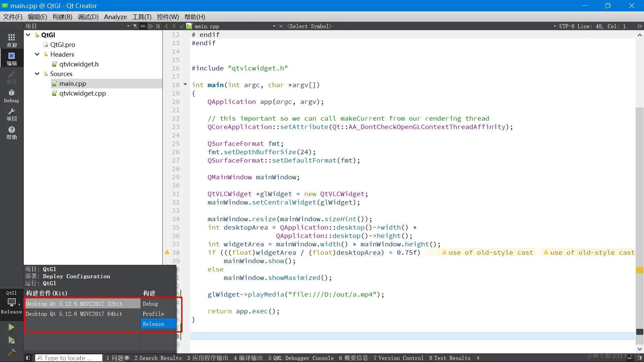
Task: Switch to Debug mode in sidebar
Action: (11, 96)
